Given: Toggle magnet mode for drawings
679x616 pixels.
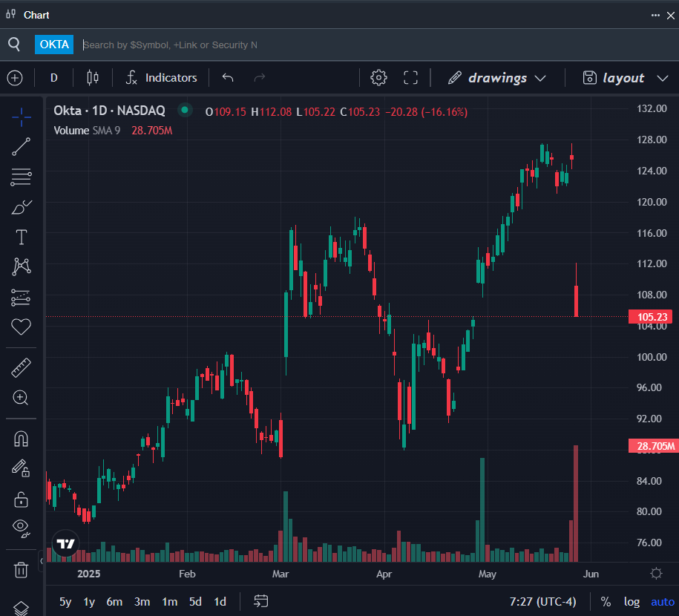Looking at the screenshot, I should click(x=21, y=439).
